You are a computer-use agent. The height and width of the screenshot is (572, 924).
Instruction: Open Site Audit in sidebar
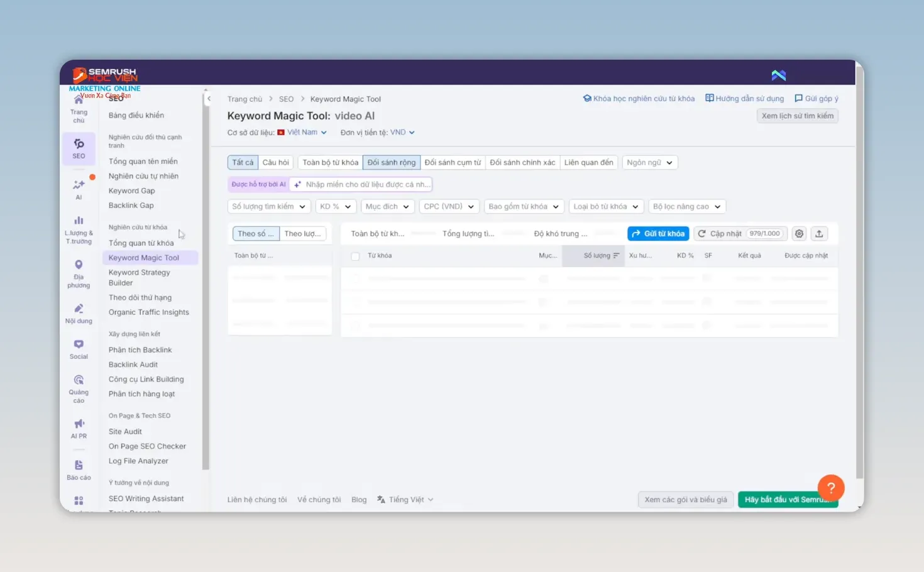tap(125, 432)
